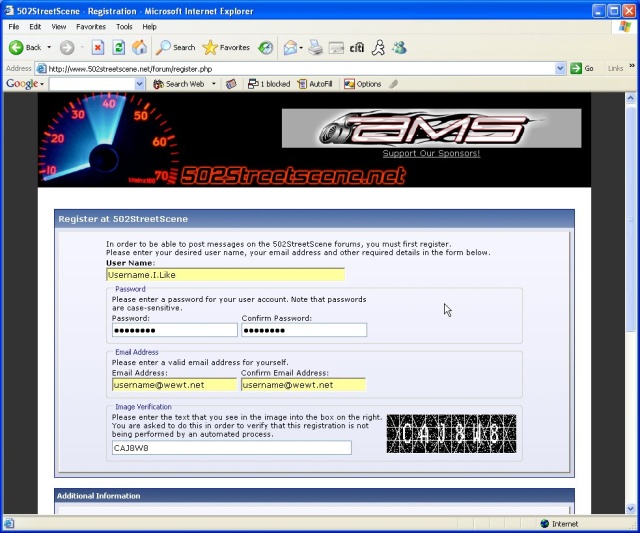Open the History/Media toolbar icon
Screen dimensions: 640x533
click(265, 48)
